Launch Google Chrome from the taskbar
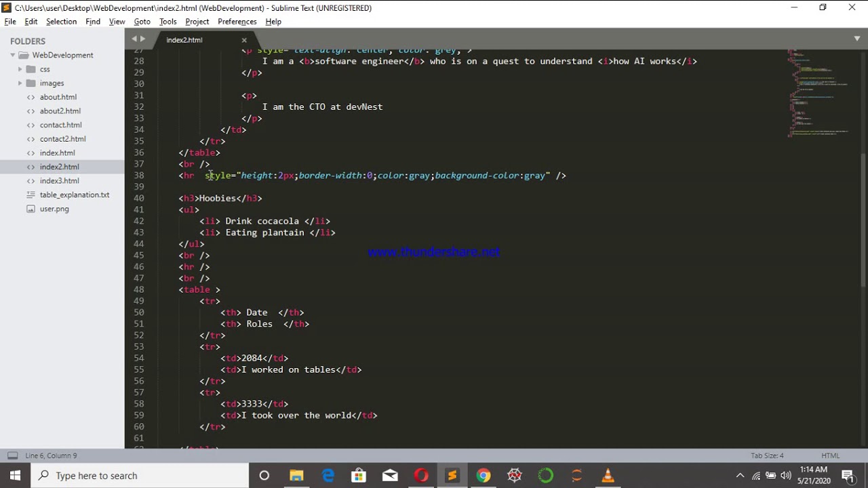The height and width of the screenshot is (488, 868). 484,476
